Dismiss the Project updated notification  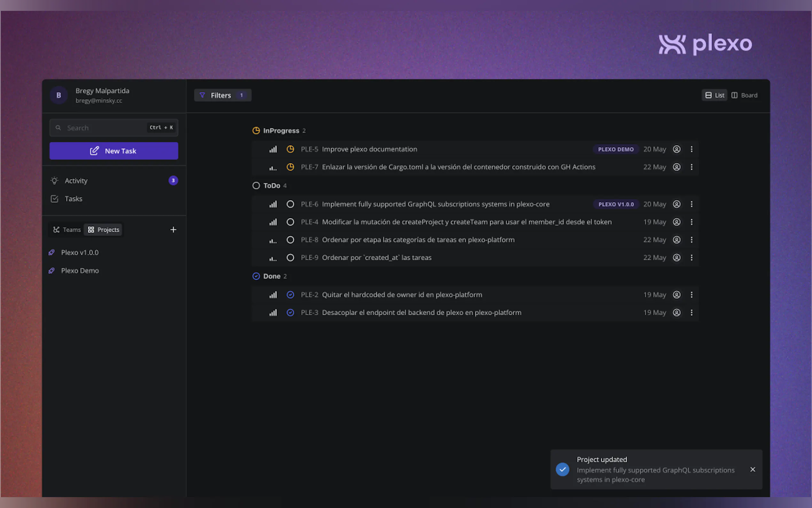(752, 469)
